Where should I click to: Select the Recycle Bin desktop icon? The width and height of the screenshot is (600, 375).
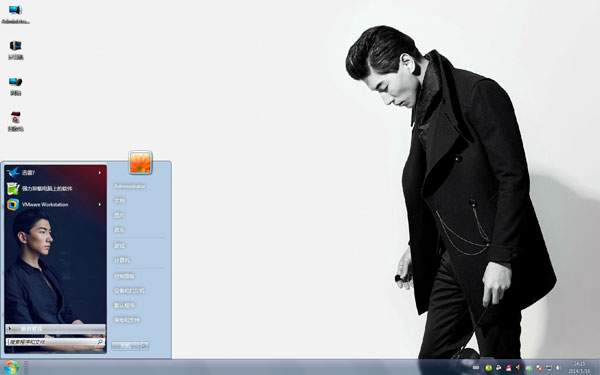[15, 122]
